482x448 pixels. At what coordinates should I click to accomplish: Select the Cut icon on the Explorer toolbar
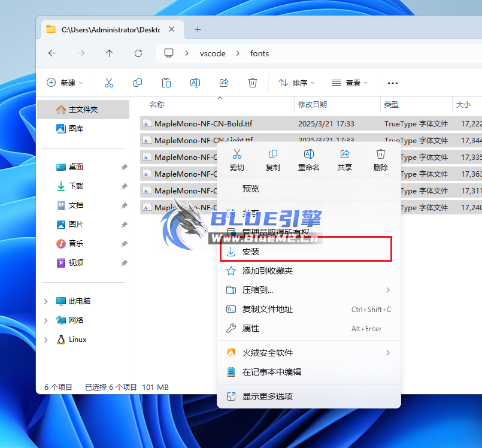click(x=108, y=83)
